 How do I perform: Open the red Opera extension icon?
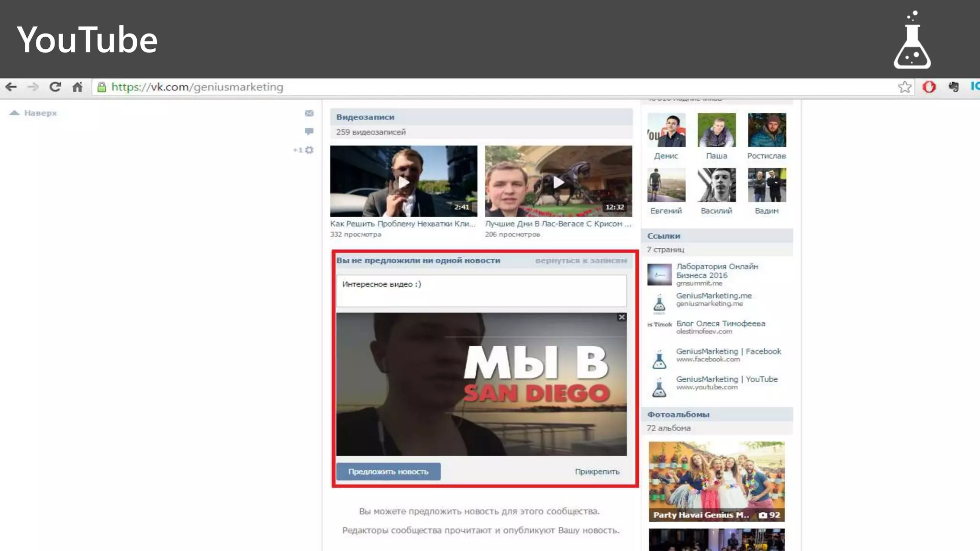pos(929,87)
